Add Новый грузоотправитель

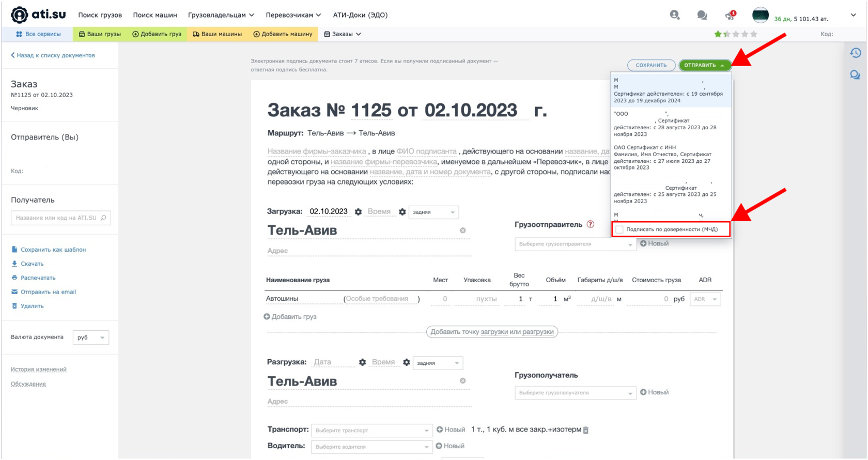pyautogui.click(x=654, y=243)
